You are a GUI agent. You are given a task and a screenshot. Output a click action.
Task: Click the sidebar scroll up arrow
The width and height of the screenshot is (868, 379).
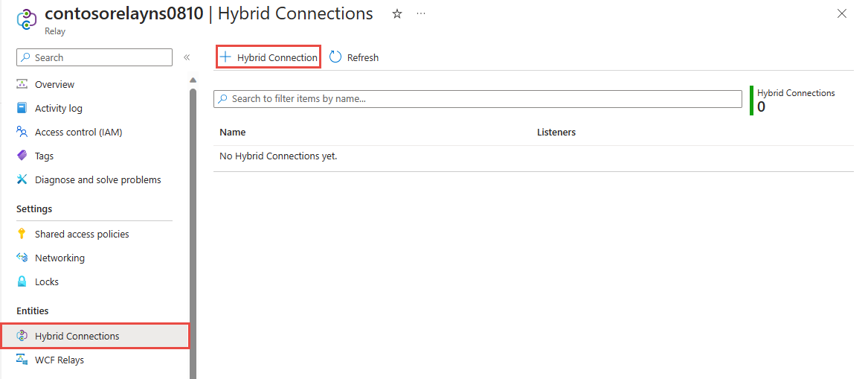(x=193, y=79)
